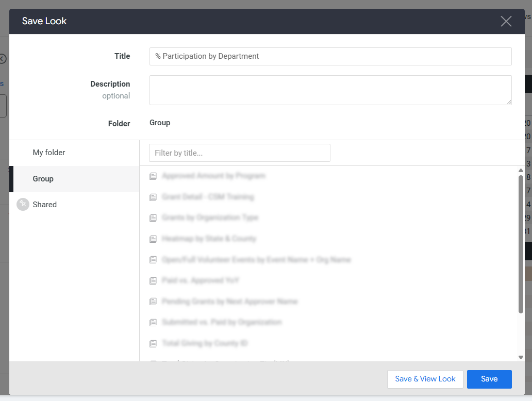
Task: Click Look icon beside Paid vs. Approved YoY
Action: [153, 280]
